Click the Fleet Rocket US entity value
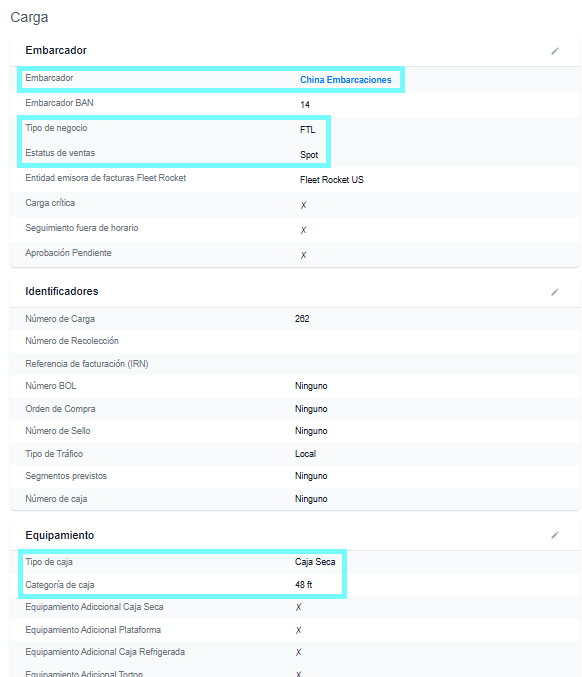This screenshot has height=677, width=582. [x=332, y=180]
